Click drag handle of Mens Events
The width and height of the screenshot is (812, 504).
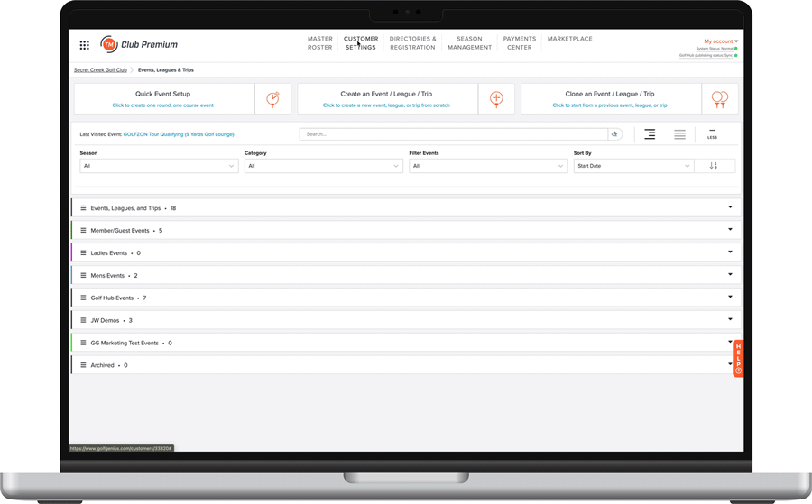[83, 275]
